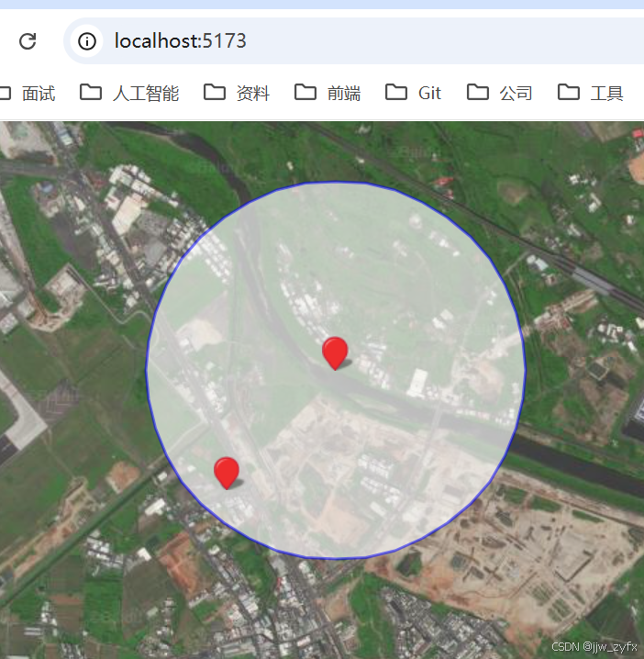View site information icon in address bar

click(87, 41)
